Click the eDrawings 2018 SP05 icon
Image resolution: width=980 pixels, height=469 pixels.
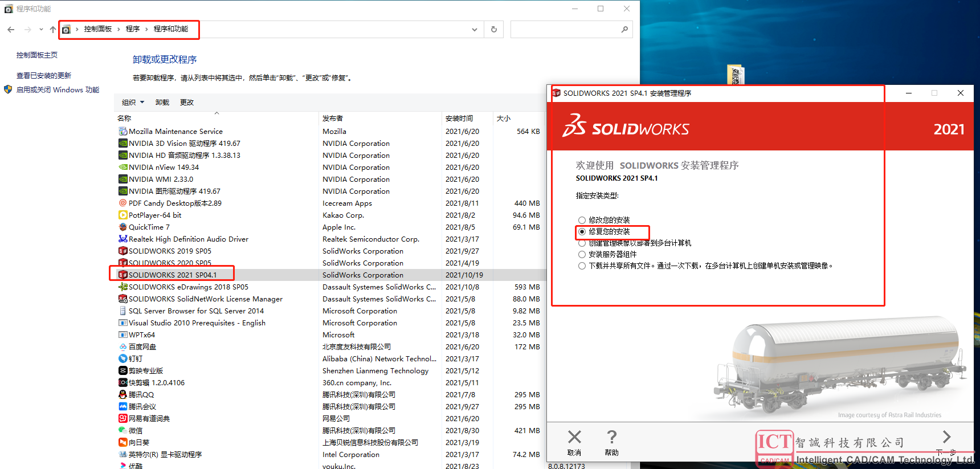click(x=122, y=287)
